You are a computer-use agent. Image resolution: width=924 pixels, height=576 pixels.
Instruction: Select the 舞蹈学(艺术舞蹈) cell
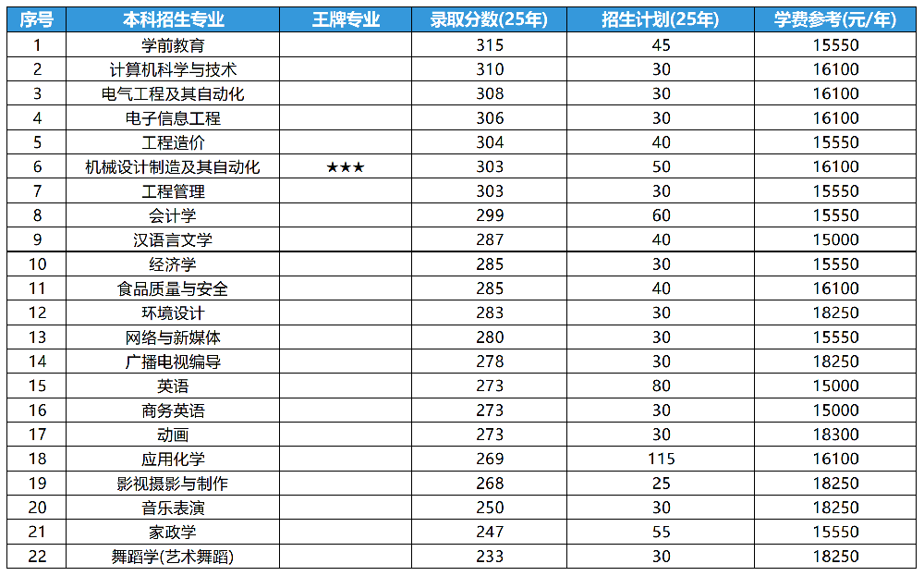point(173,557)
